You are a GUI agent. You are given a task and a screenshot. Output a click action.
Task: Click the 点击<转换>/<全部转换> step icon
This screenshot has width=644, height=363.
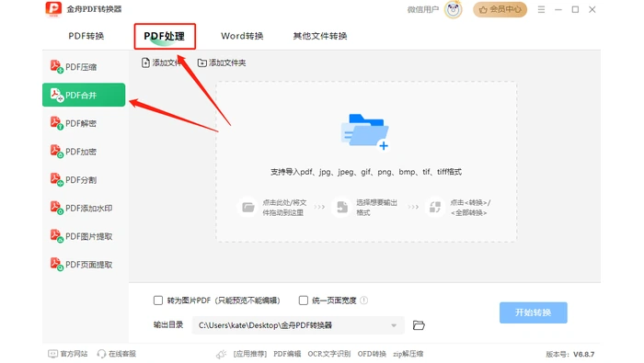(x=435, y=207)
